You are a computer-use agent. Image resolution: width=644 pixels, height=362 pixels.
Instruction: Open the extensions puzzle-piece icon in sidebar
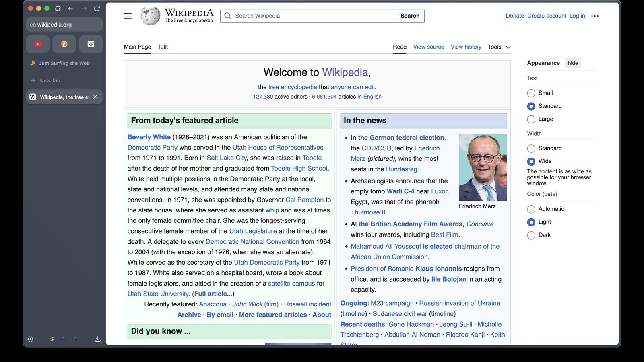point(58,8)
